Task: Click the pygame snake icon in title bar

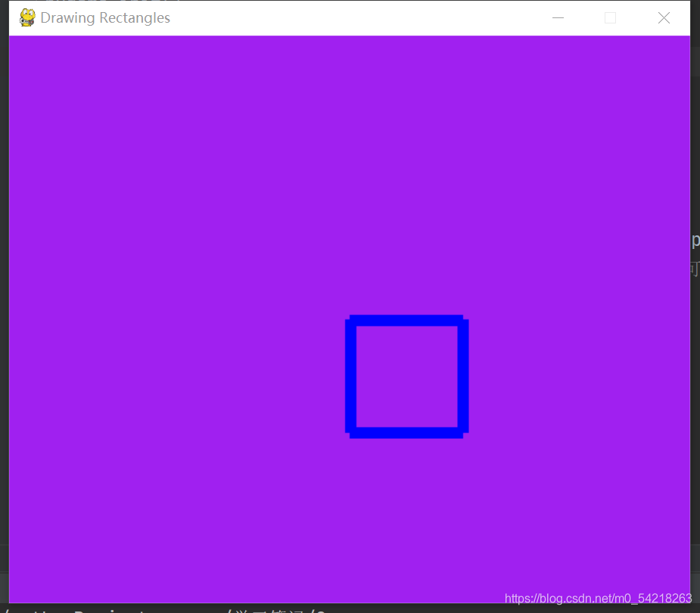Action: 27,18
